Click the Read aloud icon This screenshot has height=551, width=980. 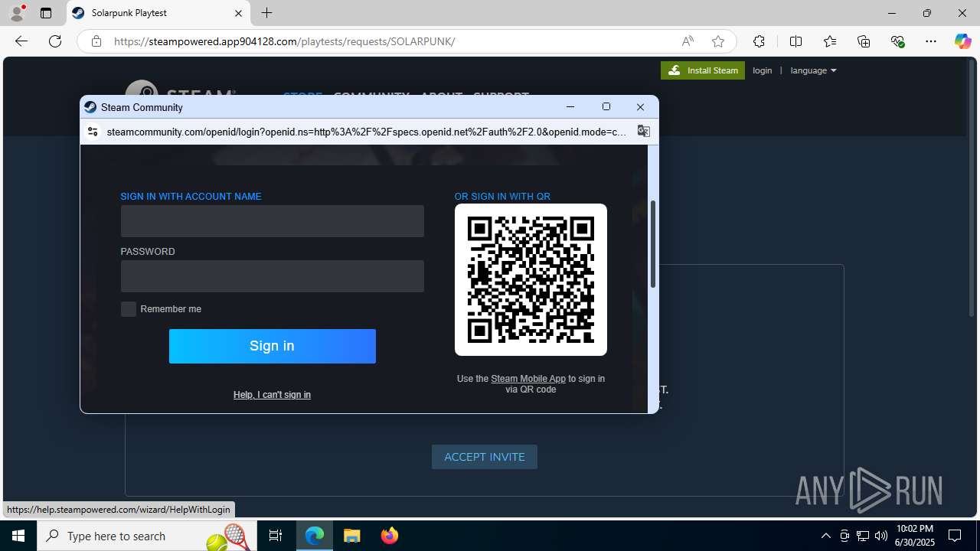click(x=688, y=41)
